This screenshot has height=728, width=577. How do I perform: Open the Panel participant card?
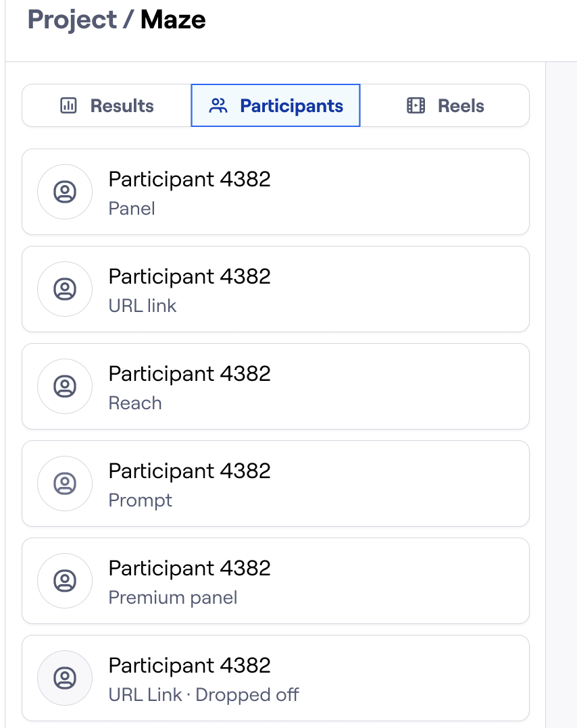click(304, 192)
